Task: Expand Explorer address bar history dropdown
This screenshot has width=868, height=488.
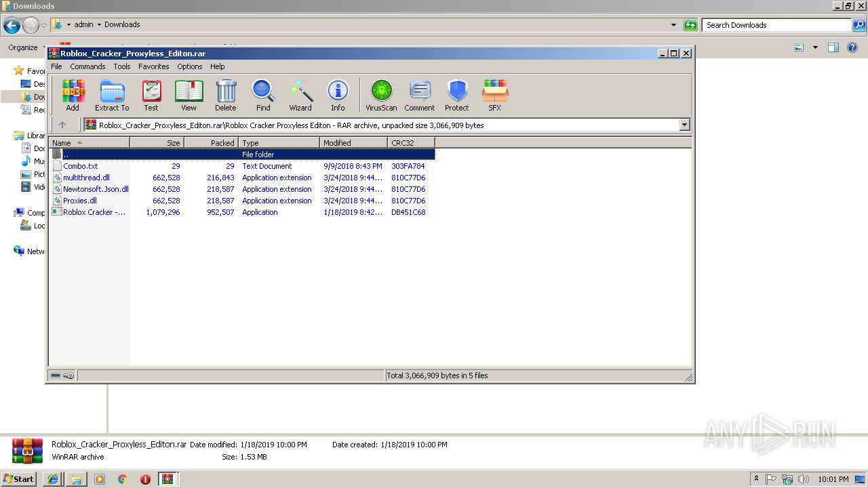Action: point(673,25)
